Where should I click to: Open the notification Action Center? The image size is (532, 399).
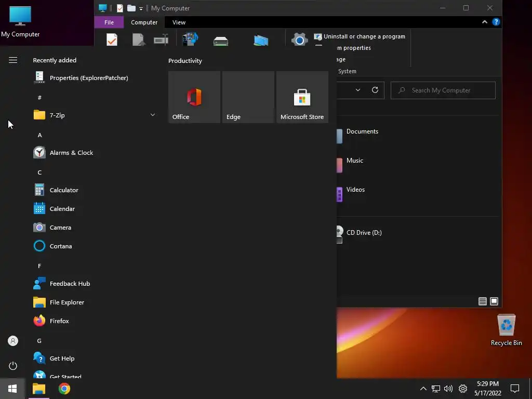pyautogui.click(x=515, y=389)
